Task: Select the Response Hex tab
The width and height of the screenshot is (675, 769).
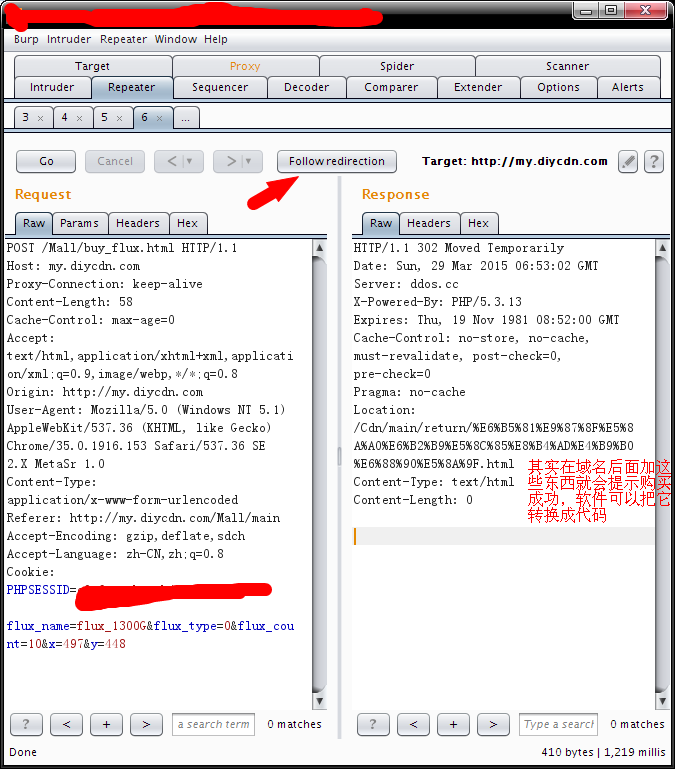Action: pos(478,224)
